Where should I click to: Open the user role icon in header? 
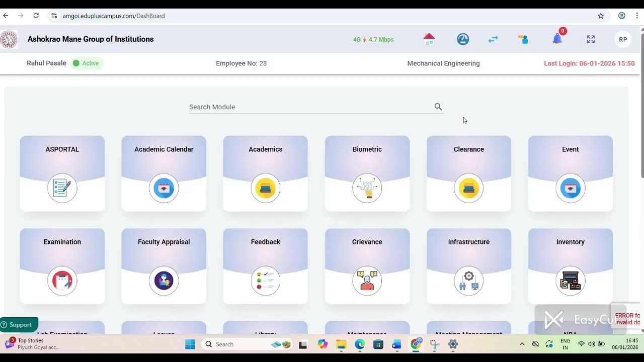523,39
